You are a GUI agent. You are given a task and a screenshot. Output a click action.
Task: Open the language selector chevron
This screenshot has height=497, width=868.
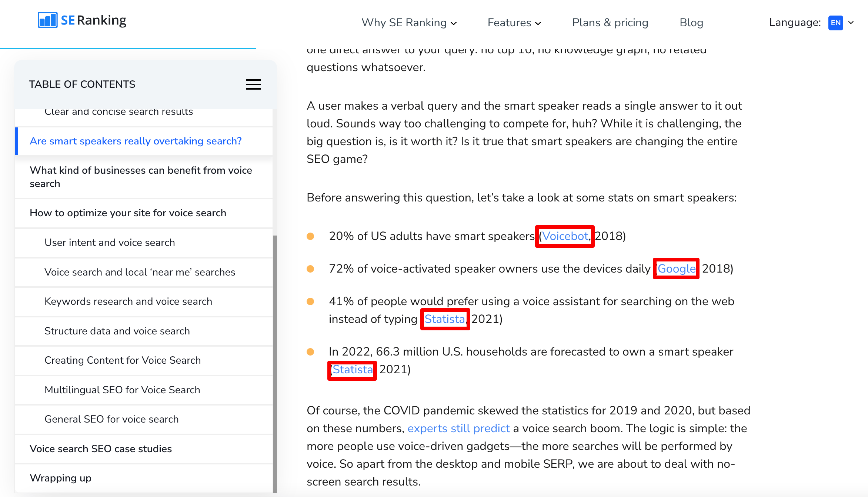pos(851,23)
